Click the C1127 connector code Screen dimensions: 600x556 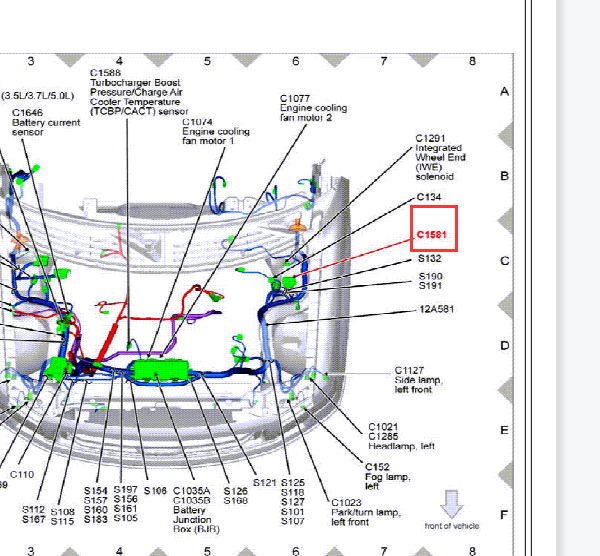pyautogui.click(x=409, y=370)
